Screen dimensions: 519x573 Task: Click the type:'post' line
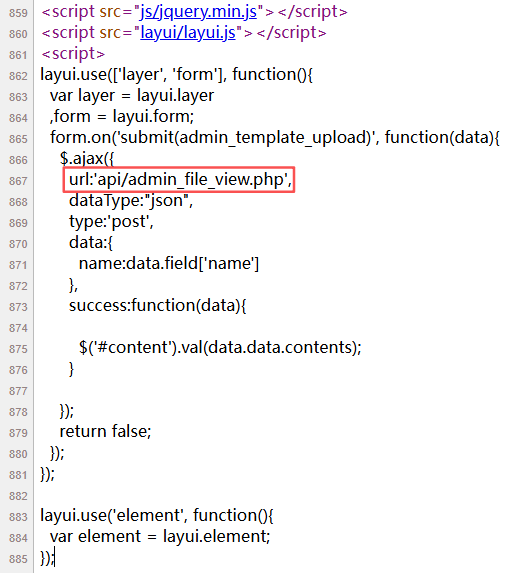[111, 222]
